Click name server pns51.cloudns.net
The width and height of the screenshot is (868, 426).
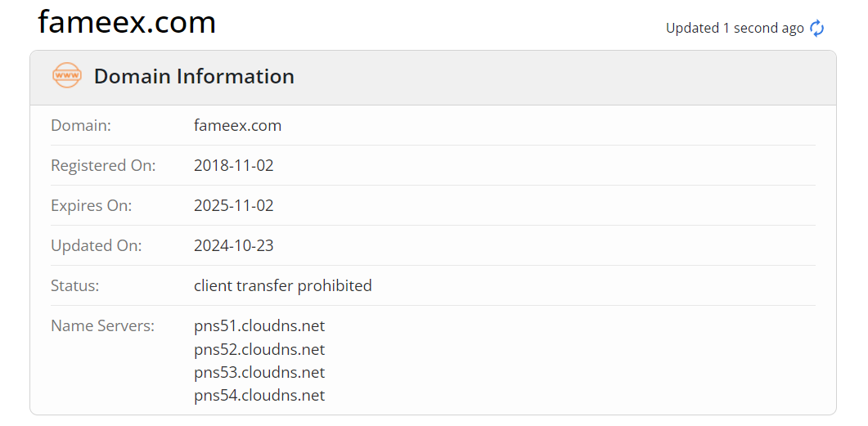259,326
